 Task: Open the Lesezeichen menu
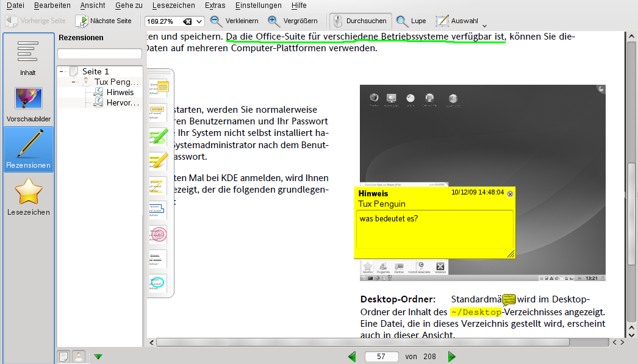click(173, 5)
